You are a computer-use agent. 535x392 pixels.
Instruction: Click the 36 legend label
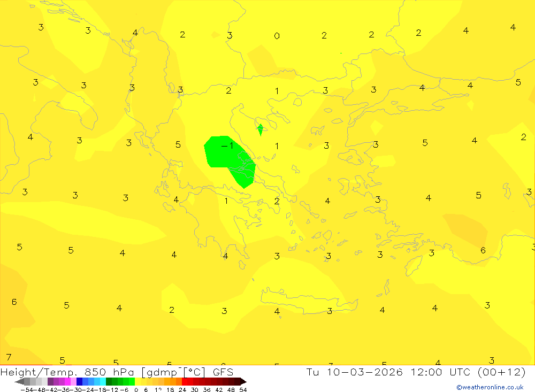(207, 390)
